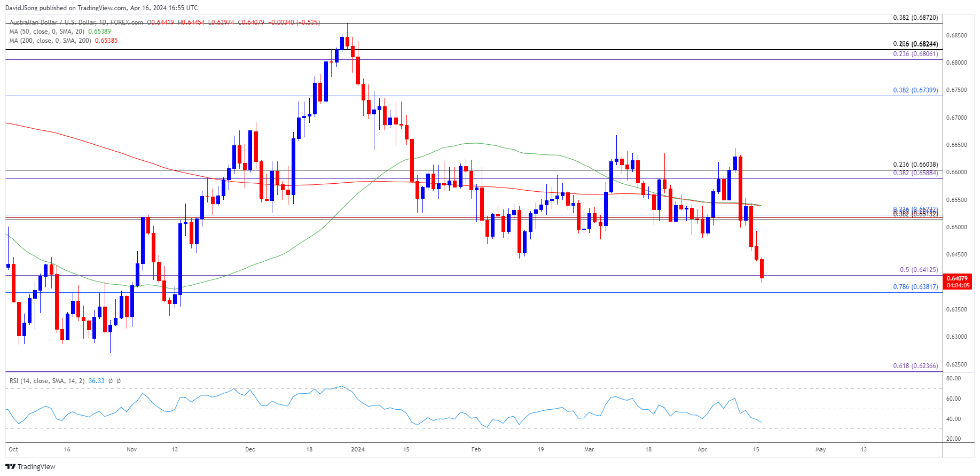Select the 0.236 (0.68061) Fibonacci label

[915, 54]
